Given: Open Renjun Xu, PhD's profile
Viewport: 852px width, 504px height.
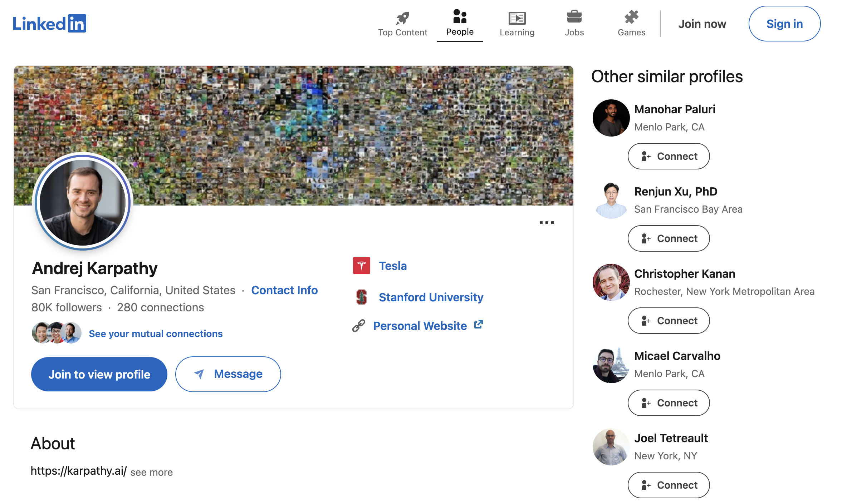Looking at the screenshot, I should coord(675,192).
